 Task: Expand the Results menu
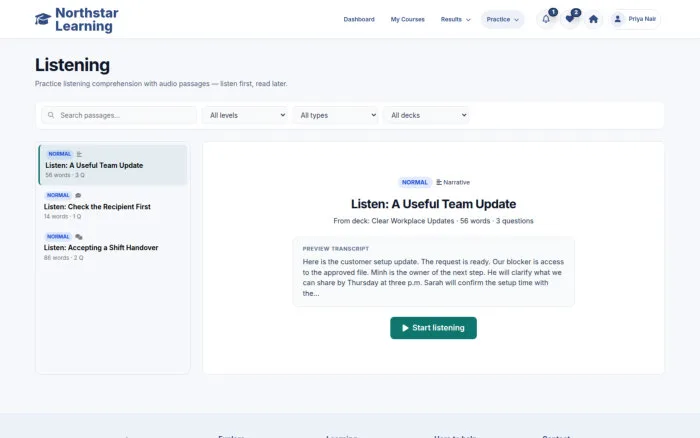click(x=455, y=19)
